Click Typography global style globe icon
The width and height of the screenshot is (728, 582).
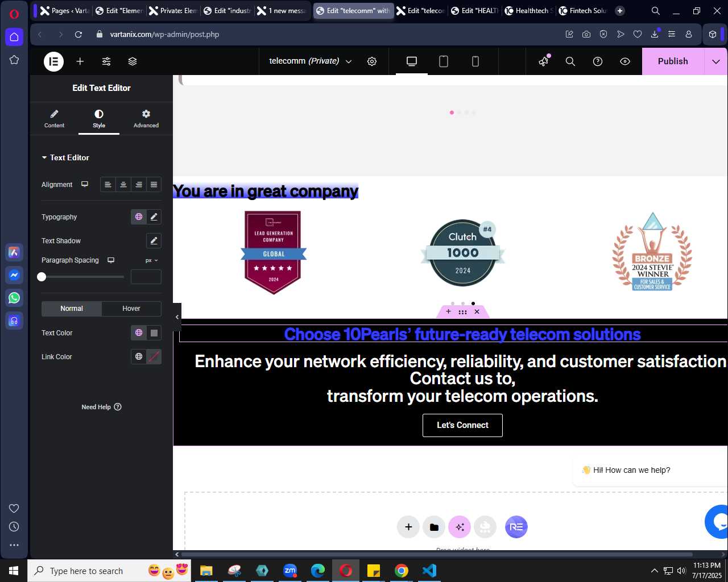coord(139,217)
